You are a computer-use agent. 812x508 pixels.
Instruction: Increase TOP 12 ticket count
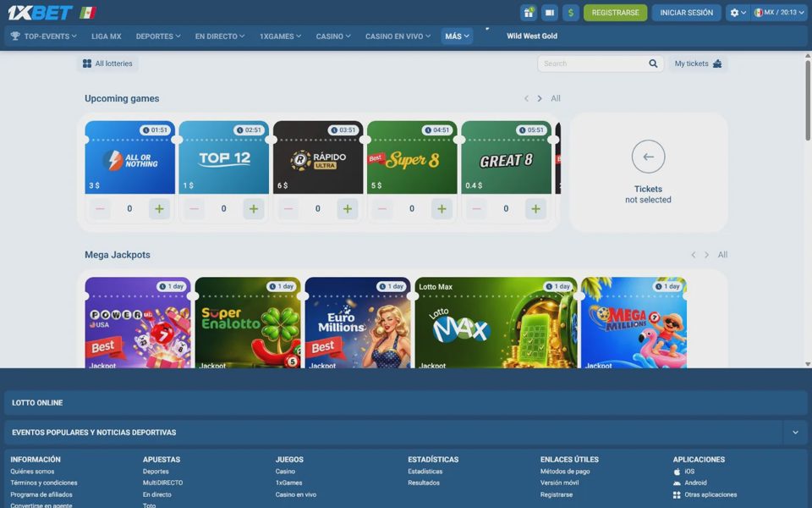[253, 209]
